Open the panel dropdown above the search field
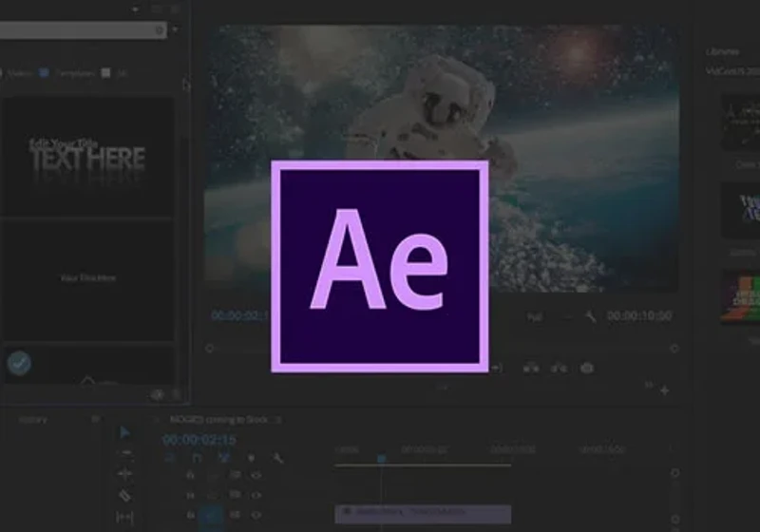This screenshot has height=532, width=760. click(x=136, y=9)
